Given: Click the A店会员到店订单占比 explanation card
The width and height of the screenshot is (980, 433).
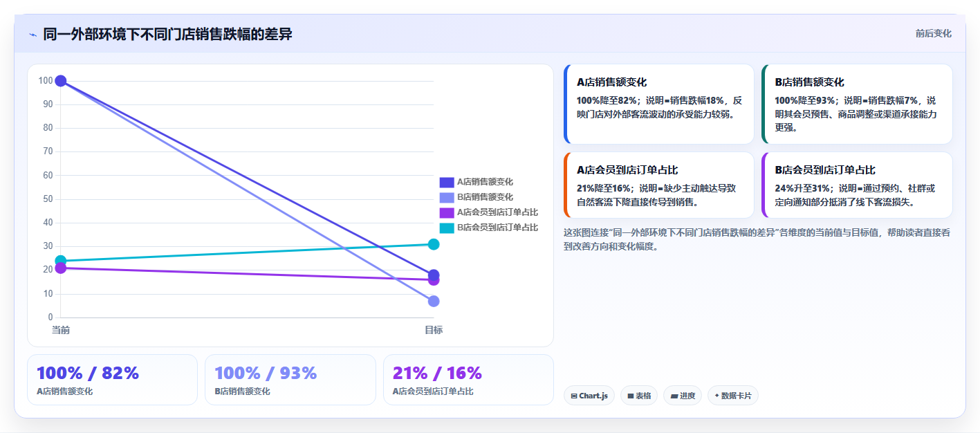Looking at the screenshot, I should click(659, 185).
